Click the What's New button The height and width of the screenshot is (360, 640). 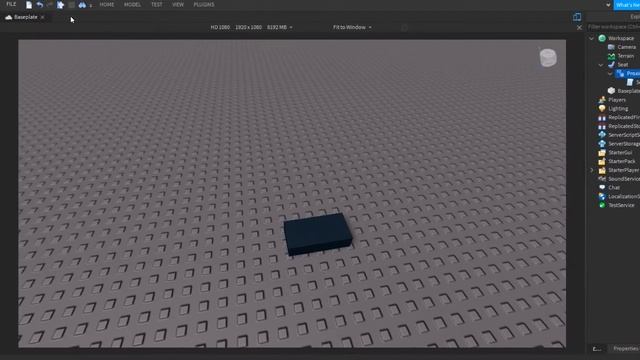[627, 5]
